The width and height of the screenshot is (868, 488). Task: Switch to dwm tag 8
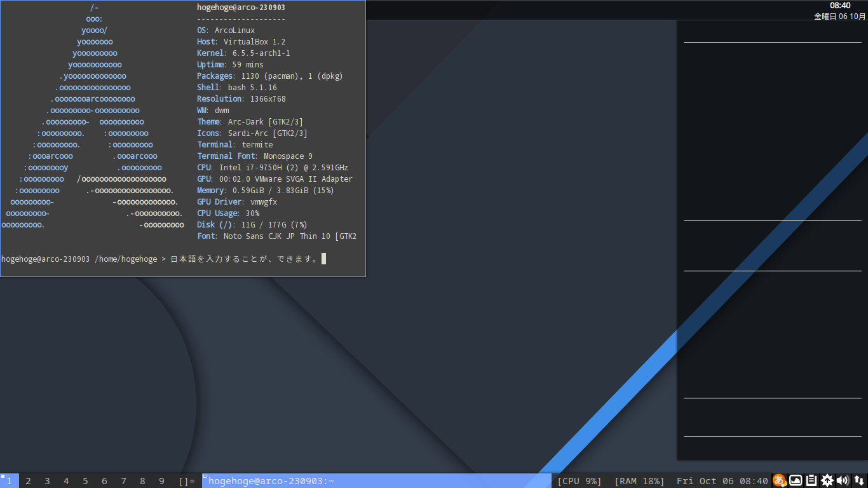pos(143,481)
